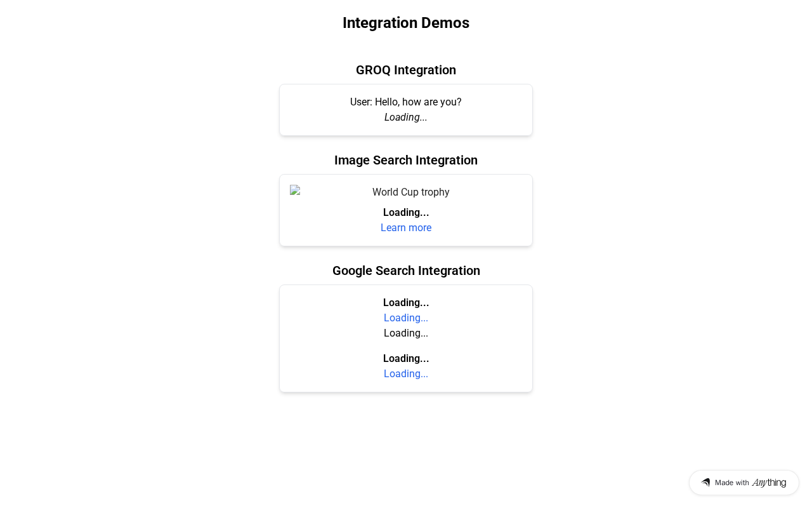This screenshot has width=812, height=508.
Task: Click the second bold Loading title in Google results
Action: [406, 358]
